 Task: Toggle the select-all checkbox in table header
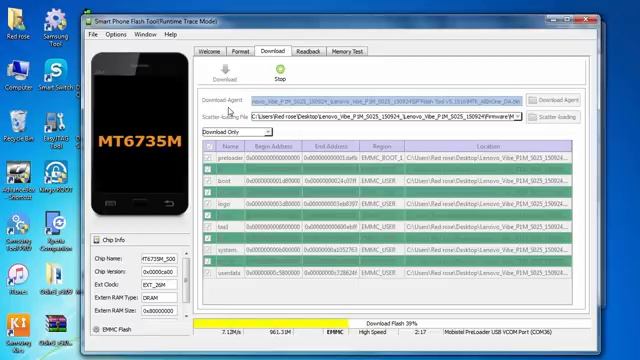coord(209,146)
